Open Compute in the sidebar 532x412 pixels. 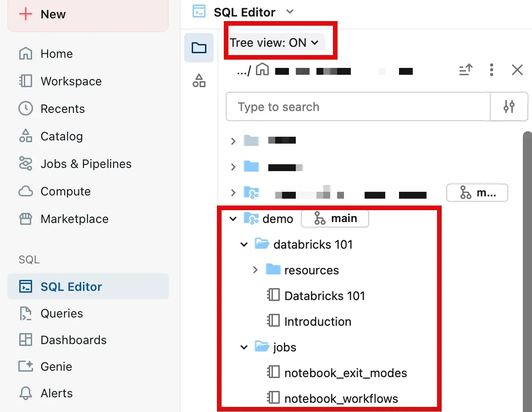[66, 191]
